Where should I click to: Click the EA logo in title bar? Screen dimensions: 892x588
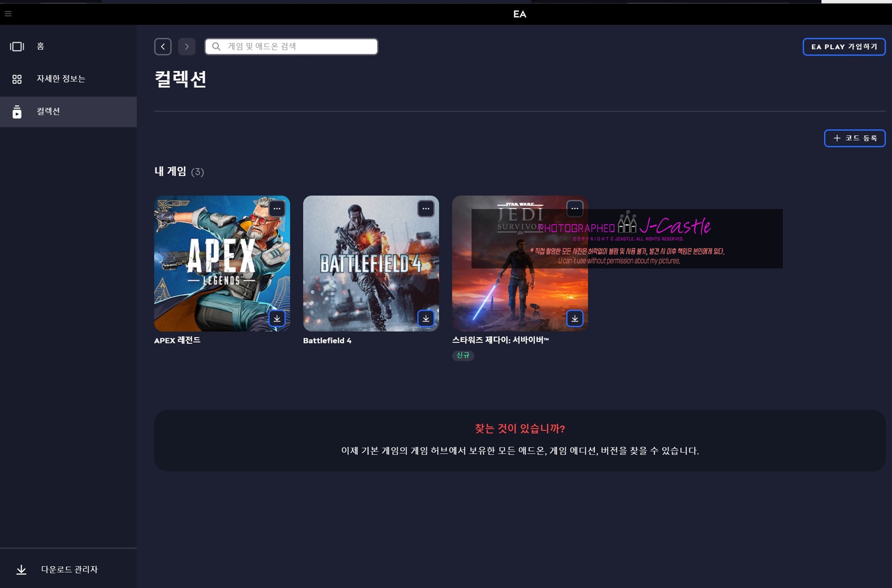click(520, 14)
